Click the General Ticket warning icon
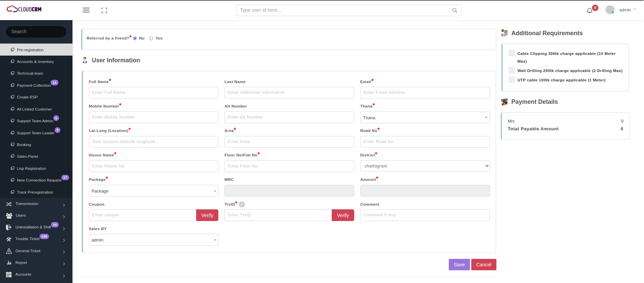 pyautogui.click(x=9, y=251)
